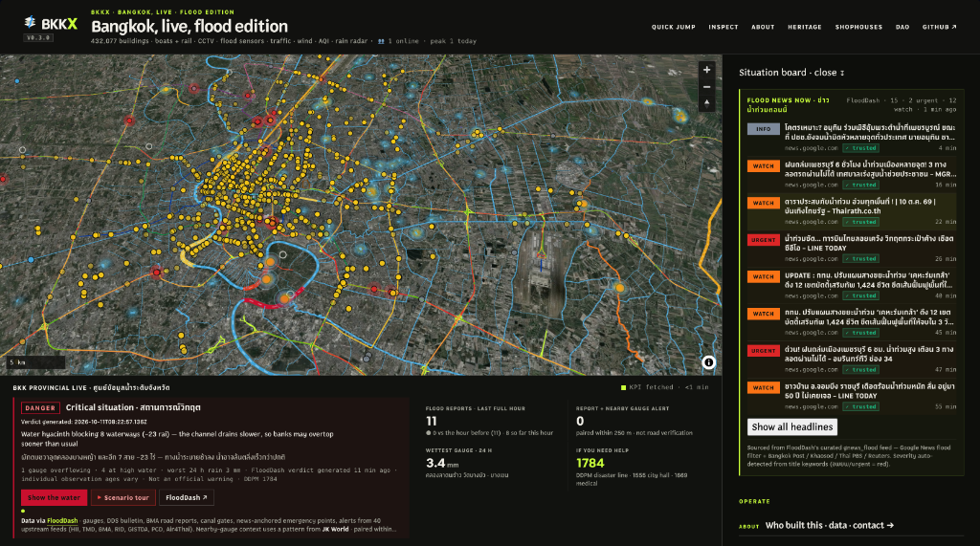Image resolution: width=980 pixels, height=546 pixels.
Task: Open Quick Jump menu
Action: (x=673, y=27)
